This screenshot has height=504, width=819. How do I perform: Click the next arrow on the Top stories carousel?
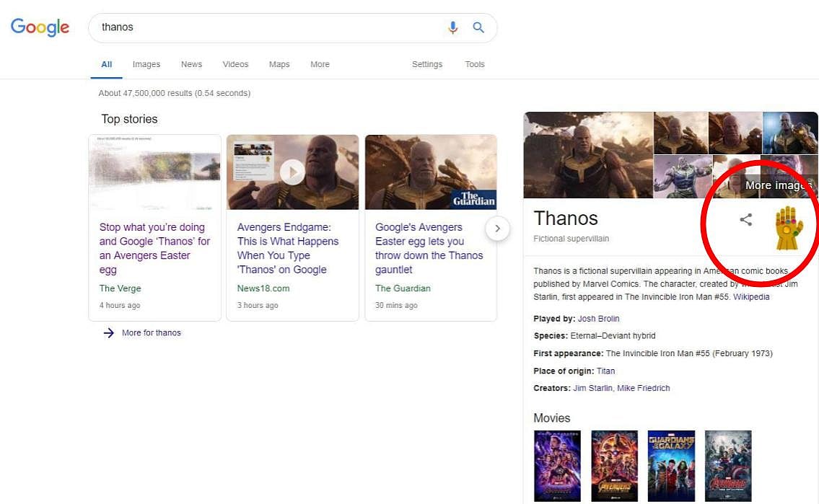[498, 228]
